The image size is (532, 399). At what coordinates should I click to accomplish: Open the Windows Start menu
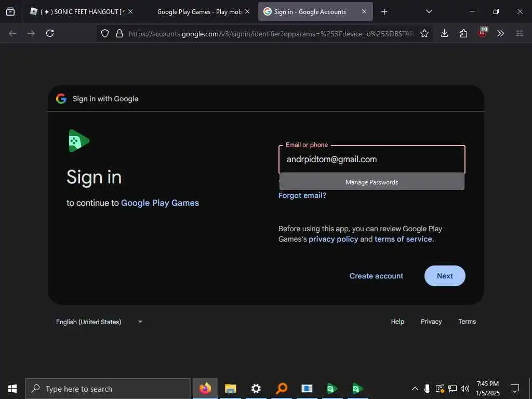[12, 389]
